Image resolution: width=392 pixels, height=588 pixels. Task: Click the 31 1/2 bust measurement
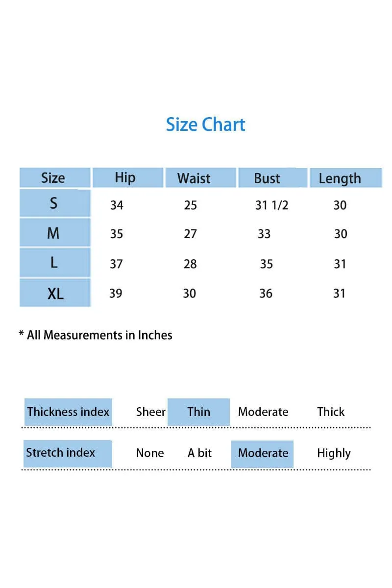[271, 205]
